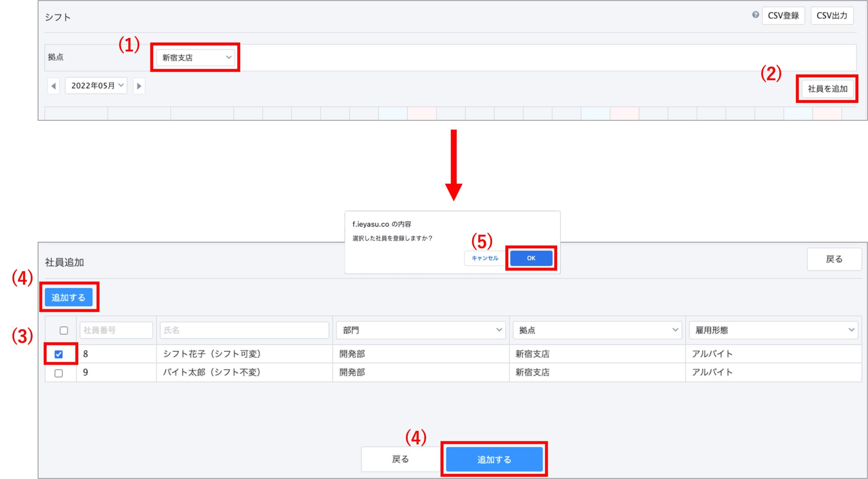Open the 拠点 新宿支店 dropdown
Image resolution: width=868 pixels, height=479 pixels.
pos(196,57)
